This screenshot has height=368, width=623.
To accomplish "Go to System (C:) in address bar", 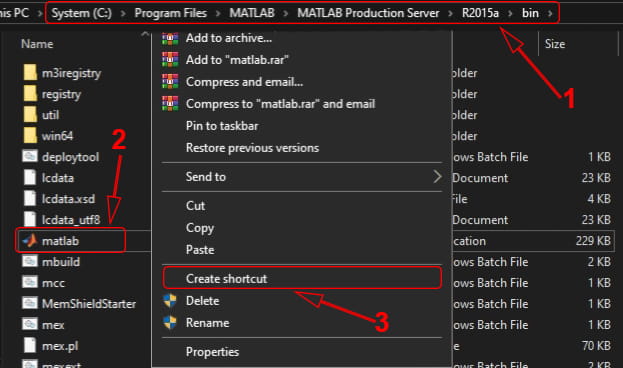I will pyautogui.click(x=81, y=13).
